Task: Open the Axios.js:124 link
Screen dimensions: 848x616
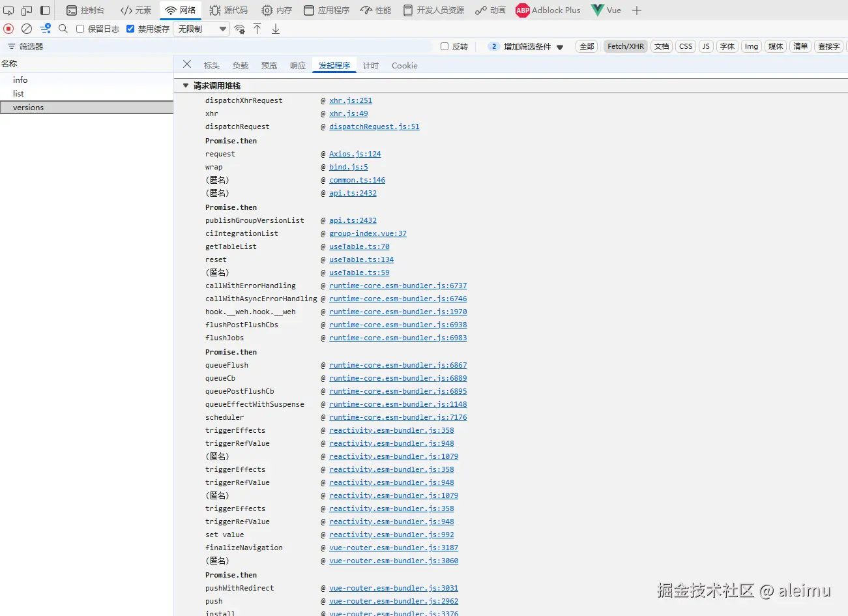Action: coord(355,154)
